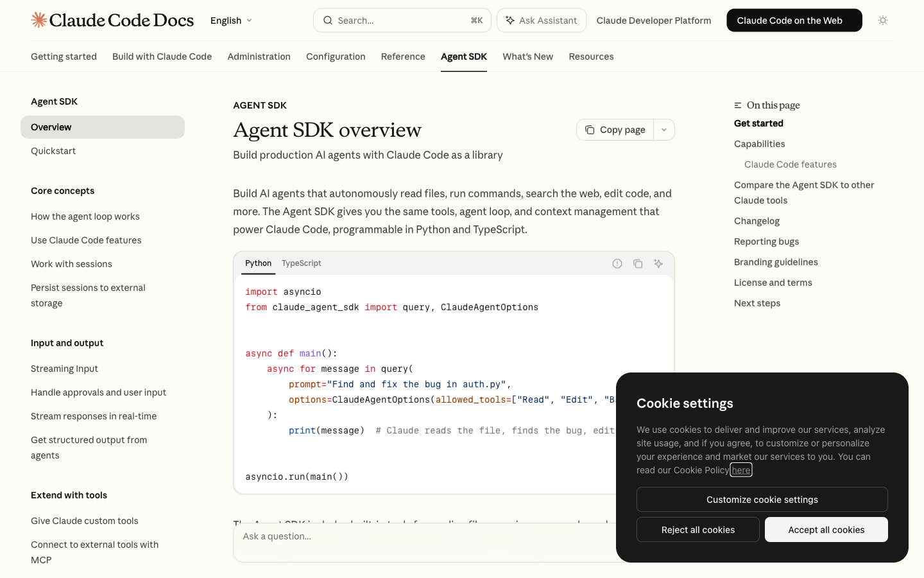Screen dimensions: 924x578
Task: Open the English language dropdown
Action: pyautogui.click(x=231, y=21)
